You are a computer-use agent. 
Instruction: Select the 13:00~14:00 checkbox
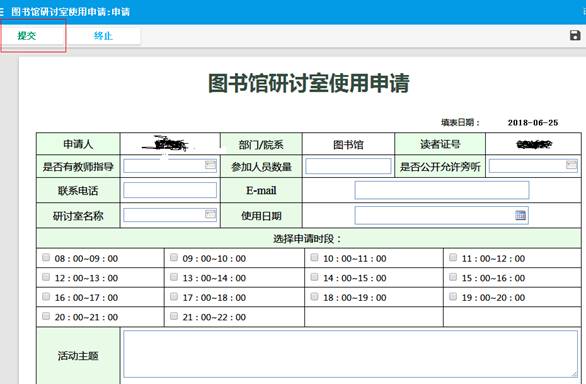click(174, 277)
